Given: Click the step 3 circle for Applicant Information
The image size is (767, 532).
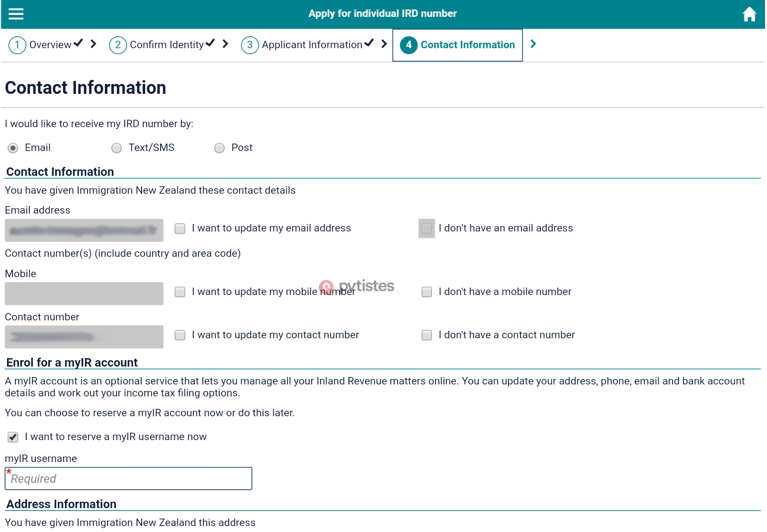Looking at the screenshot, I should coord(250,45).
